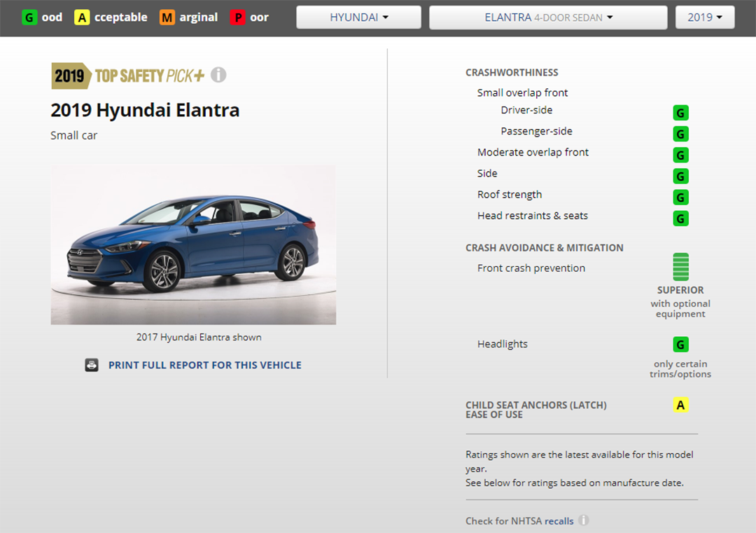Image resolution: width=756 pixels, height=533 pixels.
Task: Click Print Full Report For This Vehicle
Action: tap(204, 365)
